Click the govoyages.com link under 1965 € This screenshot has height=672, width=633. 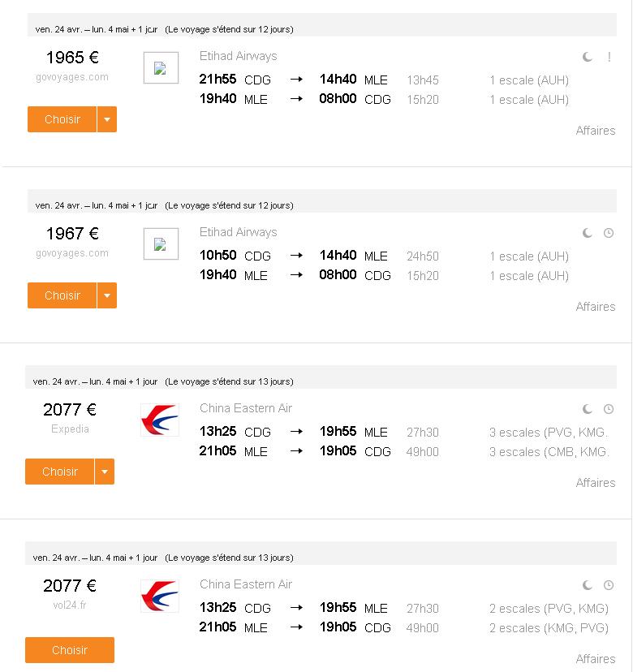pyautogui.click(x=72, y=77)
